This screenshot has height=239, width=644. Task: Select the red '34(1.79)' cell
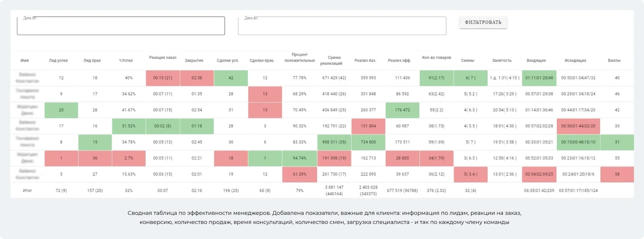pos(436,158)
